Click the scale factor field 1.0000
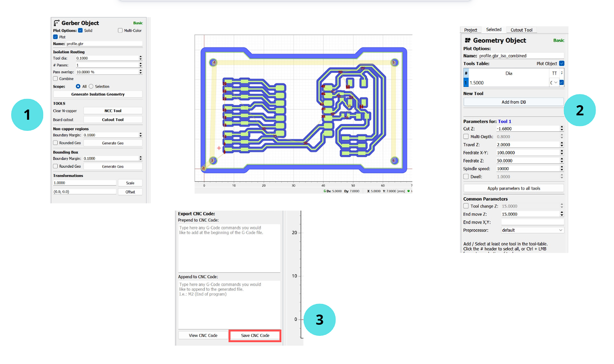This screenshot has width=614, height=364. (x=84, y=183)
